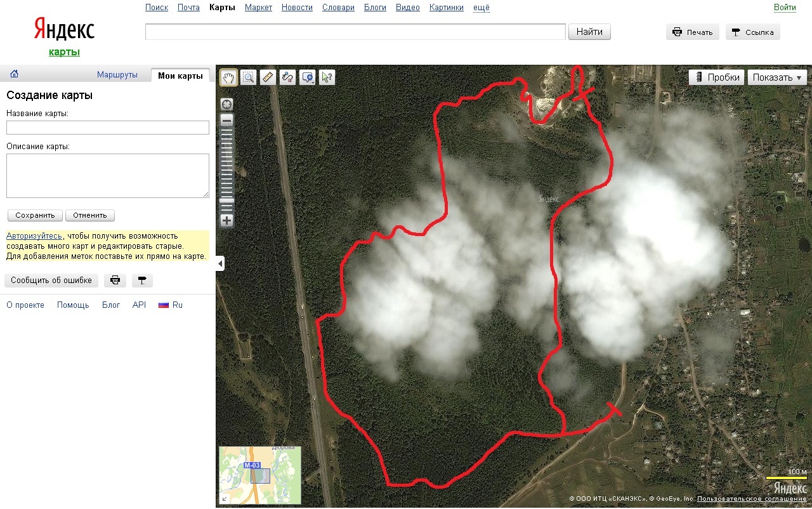
Task: Click the Отменить button
Action: (x=90, y=215)
